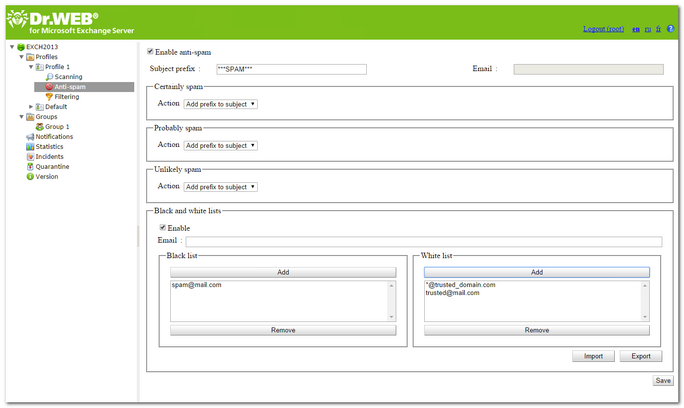Click the Groups folder icon
This screenshot has width=684, height=408.
[x=30, y=117]
